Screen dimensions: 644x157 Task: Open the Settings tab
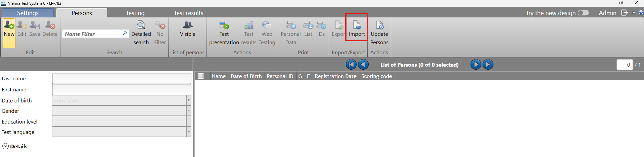point(28,13)
